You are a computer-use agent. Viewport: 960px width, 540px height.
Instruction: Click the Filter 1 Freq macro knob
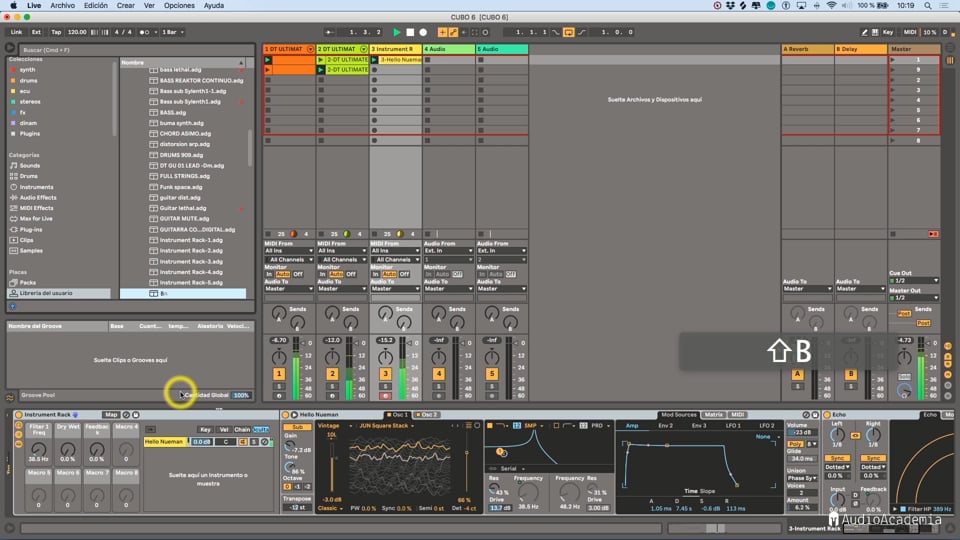click(38, 450)
